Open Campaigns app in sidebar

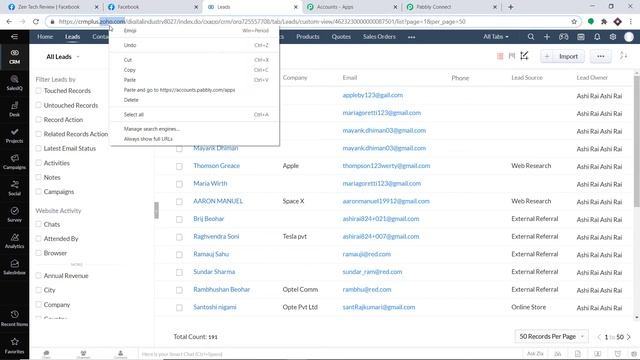click(x=14, y=162)
